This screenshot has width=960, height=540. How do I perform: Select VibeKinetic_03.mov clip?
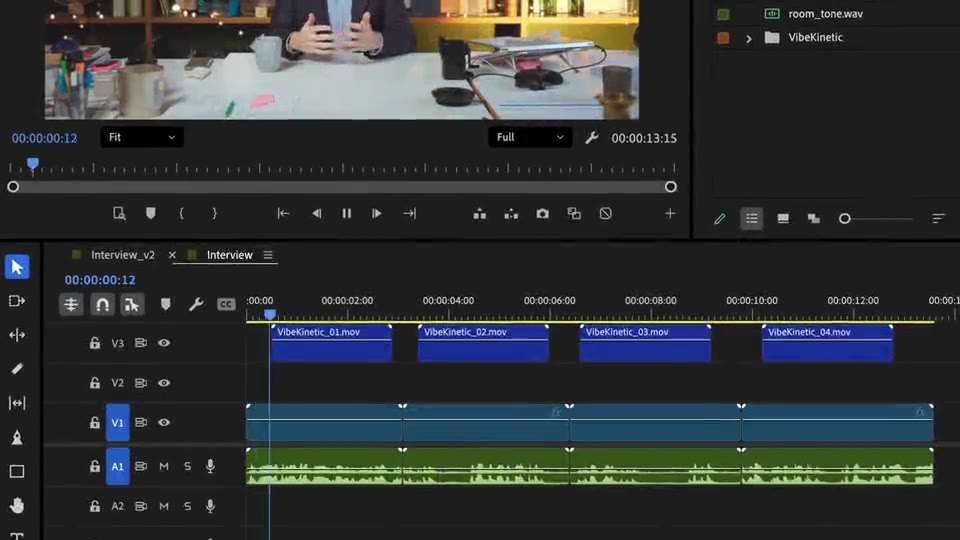coord(645,343)
